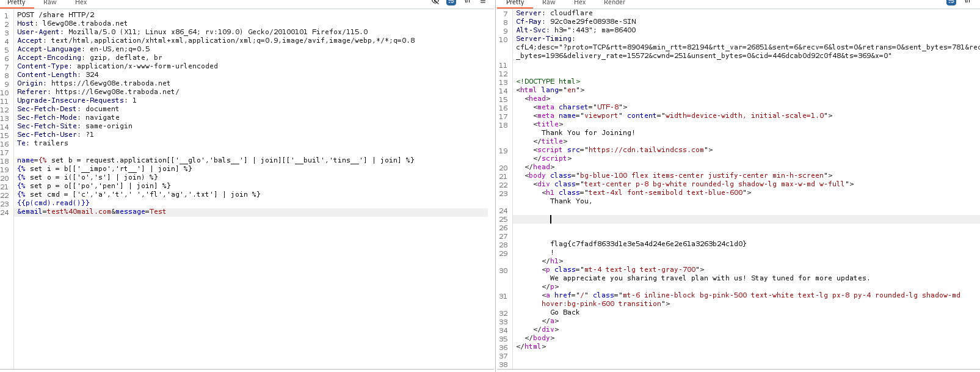Click the html lang="en" tag line
This screenshot has height=372, width=980.
coord(550,90)
